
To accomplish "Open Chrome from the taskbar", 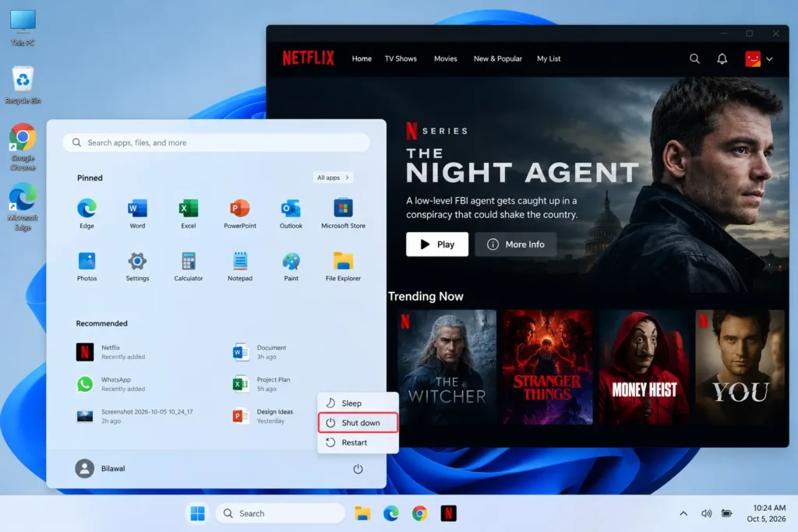I will [419, 513].
